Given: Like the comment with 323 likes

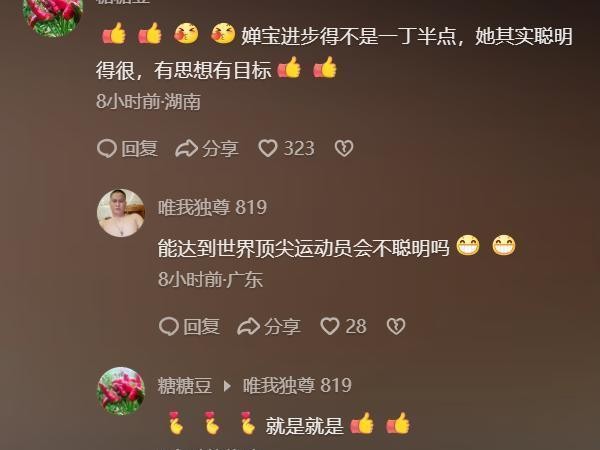Looking at the screenshot, I should (x=268, y=148).
